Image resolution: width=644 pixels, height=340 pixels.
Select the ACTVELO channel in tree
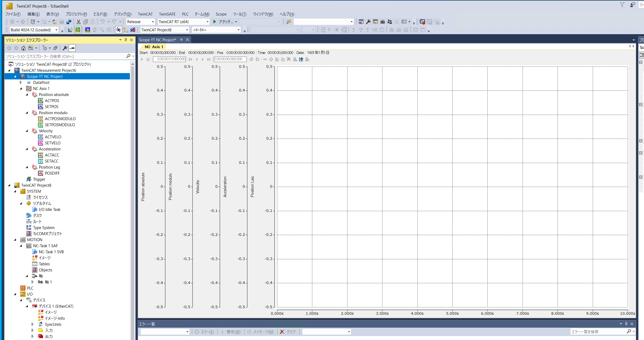tap(53, 137)
